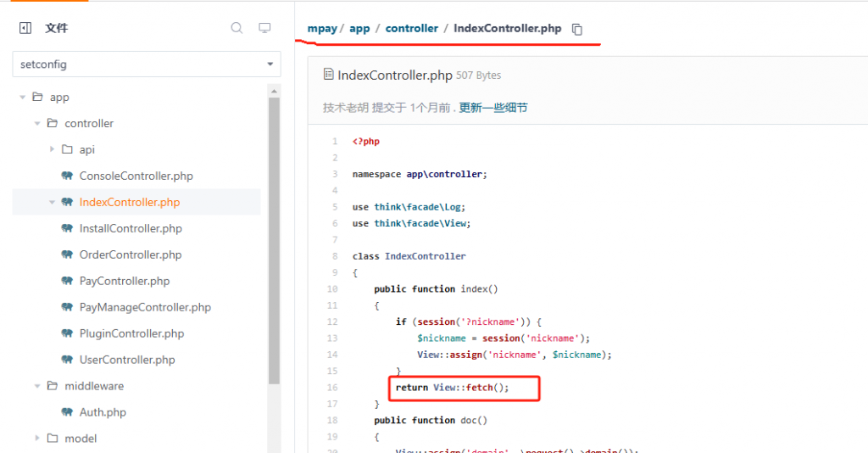
Task: Click line number 10 in code view
Action: coord(332,288)
